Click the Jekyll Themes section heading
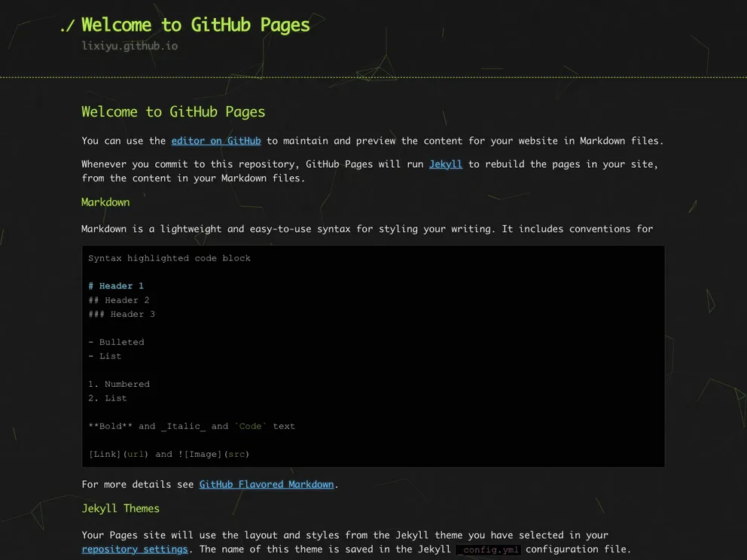Image resolution: width=747 pixels, height=560 pixels. coord(120,509)
